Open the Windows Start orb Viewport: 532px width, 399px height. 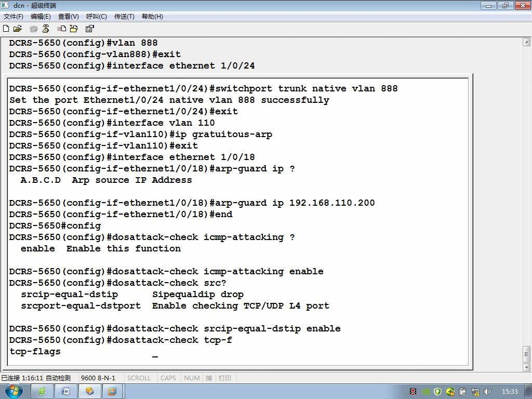tap(14, 391)
